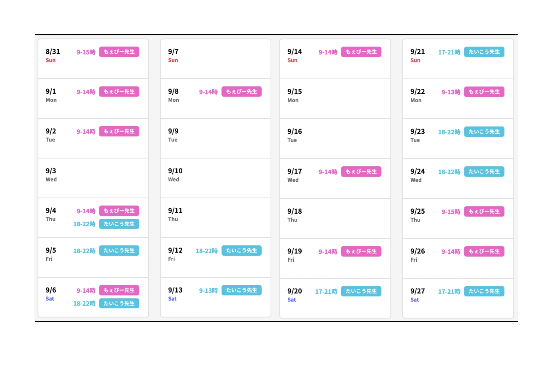Select the 9/7 Sunday cell
554x392 pixels.
[215, 59]
